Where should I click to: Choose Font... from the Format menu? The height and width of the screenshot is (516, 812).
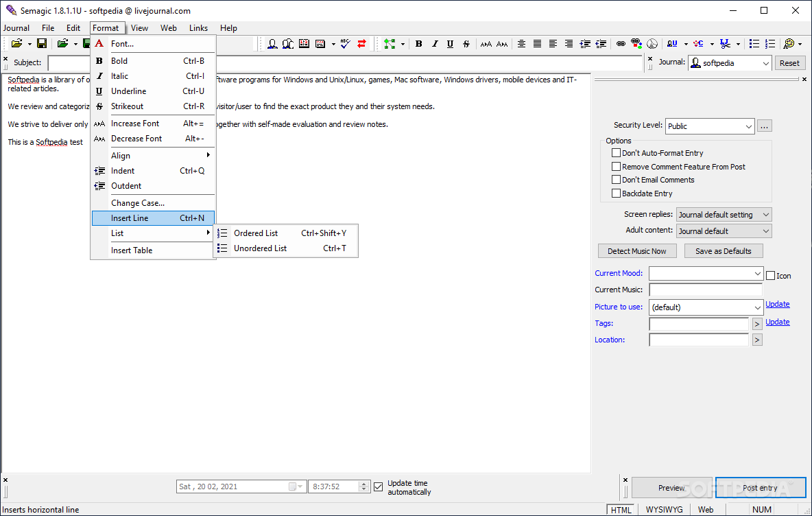point(154,44)
